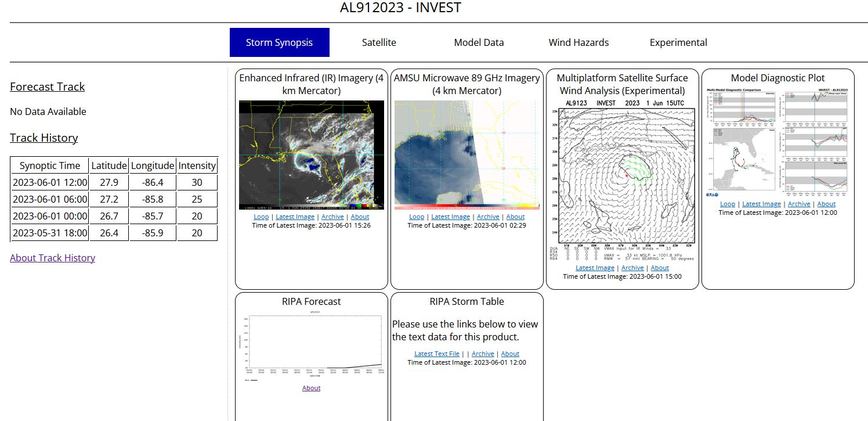Viewport: 868px width, 421px height.
Task: Click Latest Image under Surface Wind Analysis
Action: pos(595,268)
